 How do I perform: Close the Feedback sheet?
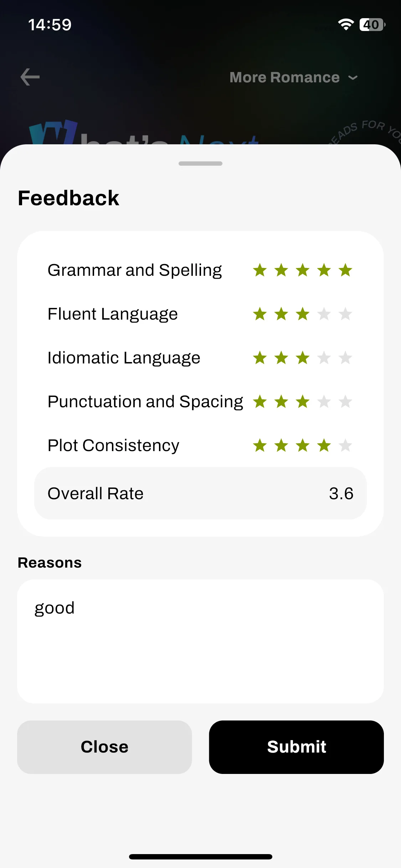[104, 747]
